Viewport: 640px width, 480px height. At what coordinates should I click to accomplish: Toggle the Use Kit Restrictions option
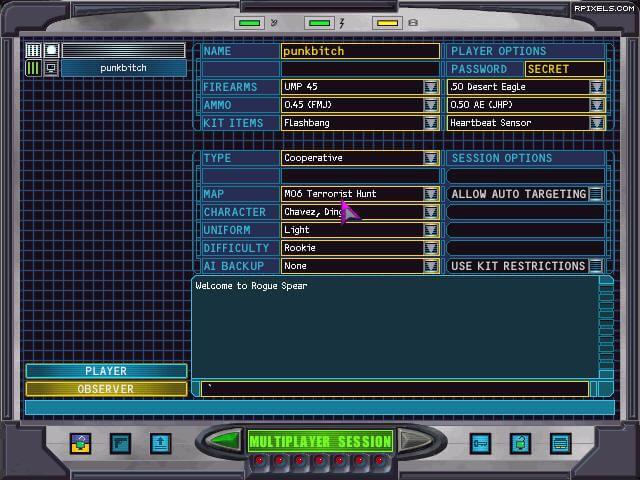coord(596,266)
